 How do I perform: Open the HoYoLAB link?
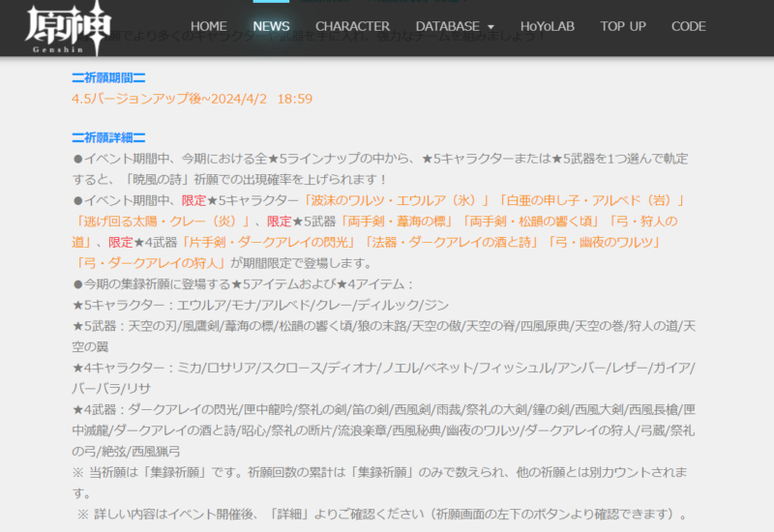(547, 26)
